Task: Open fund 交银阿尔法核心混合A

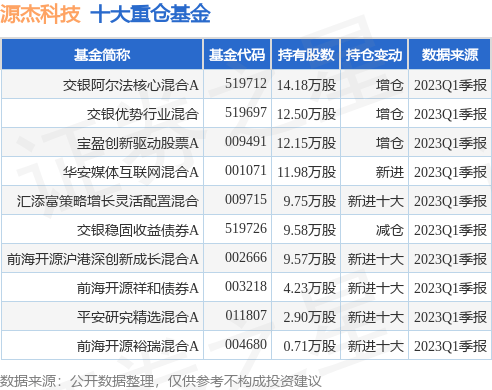Action: [131, 85]
